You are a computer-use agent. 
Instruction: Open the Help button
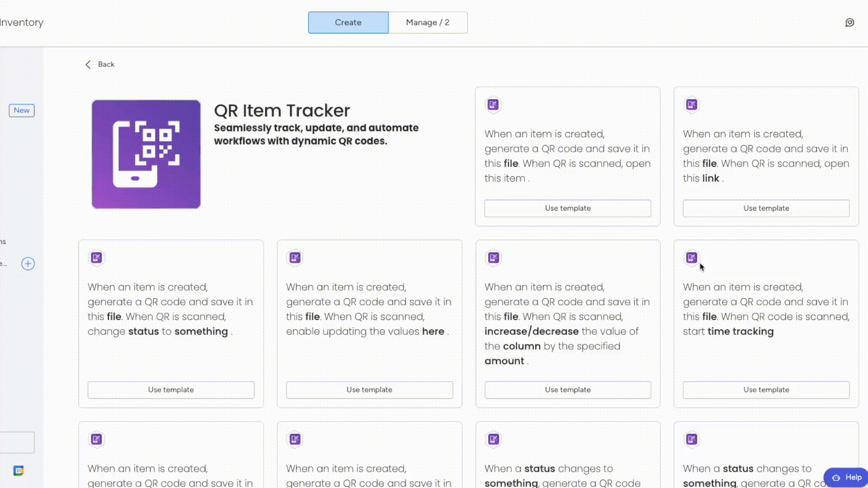coord(846,478)
